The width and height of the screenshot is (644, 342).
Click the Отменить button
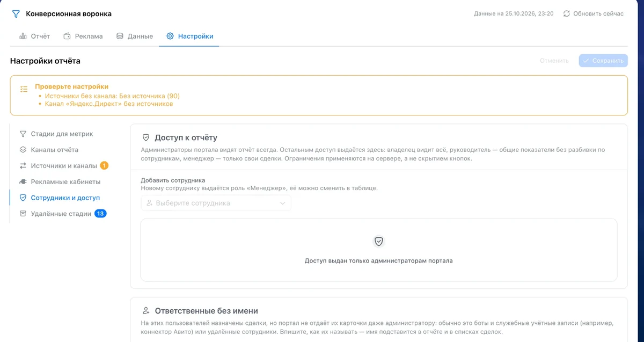pyautogui.click(x=554, y=61)
